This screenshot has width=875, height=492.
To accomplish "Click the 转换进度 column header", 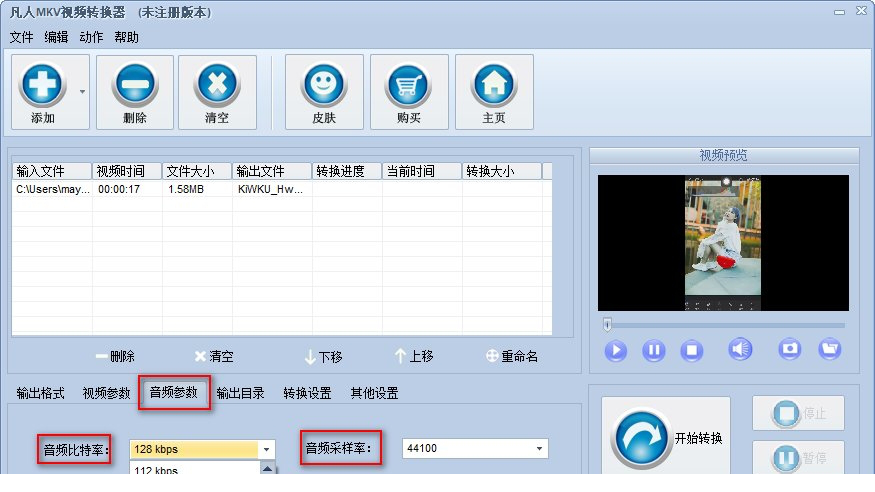I will (x=347, y=171).
